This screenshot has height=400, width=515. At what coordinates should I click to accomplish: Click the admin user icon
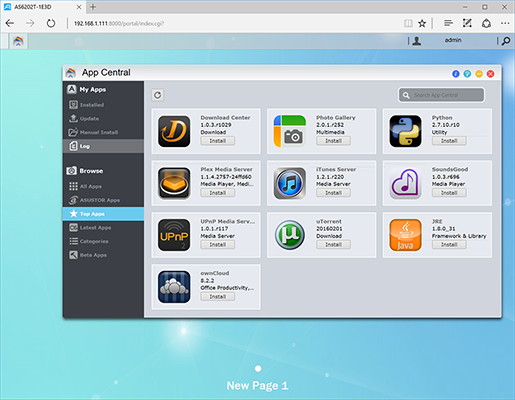(x=417, y=41)
